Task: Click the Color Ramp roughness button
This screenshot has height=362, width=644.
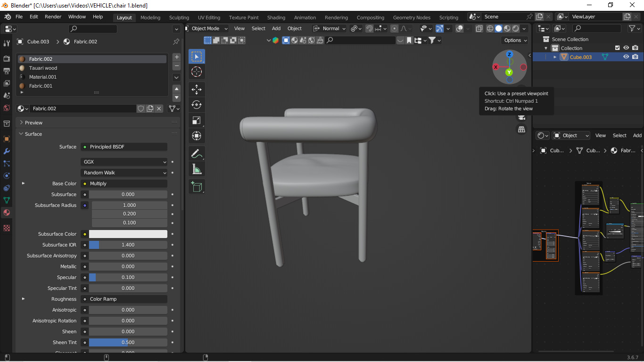Action: 124,299
